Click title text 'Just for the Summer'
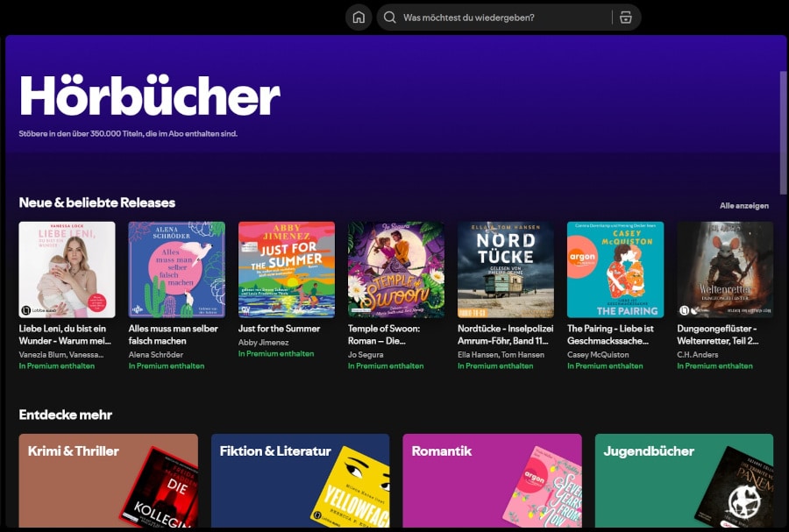The image size is (789, 532). click(279, 329)
